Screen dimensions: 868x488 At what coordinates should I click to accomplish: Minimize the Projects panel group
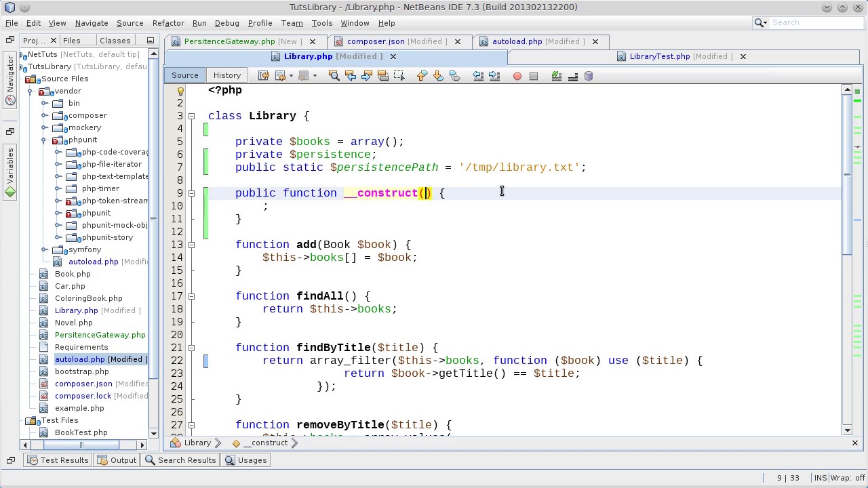pyautogui.click(x=151, y=41)
